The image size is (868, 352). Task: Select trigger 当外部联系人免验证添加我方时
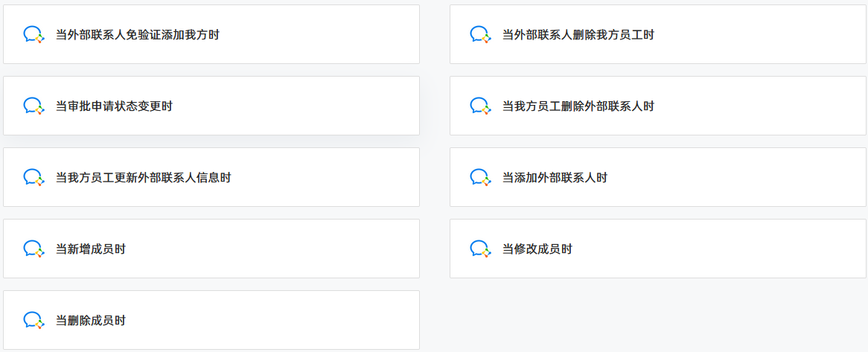pos(211,34)
